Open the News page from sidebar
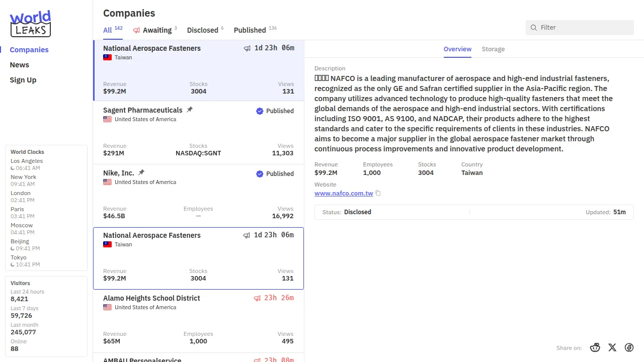The image size is (644, 362). coord(20,65)
